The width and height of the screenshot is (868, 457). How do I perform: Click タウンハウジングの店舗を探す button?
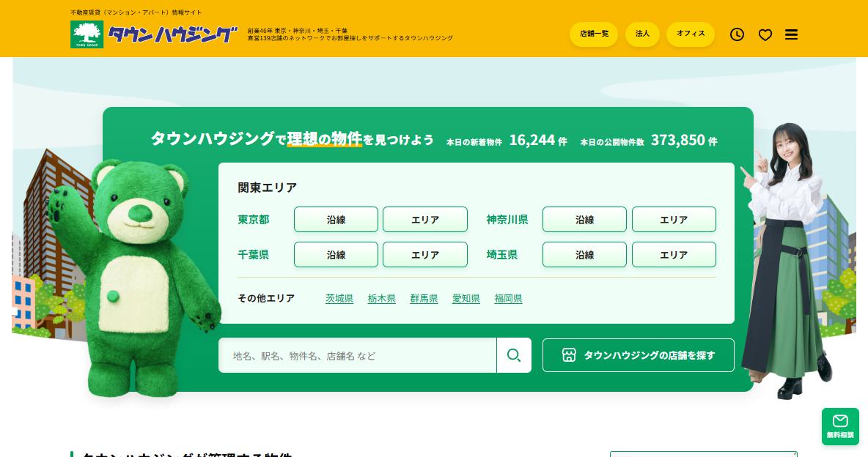(639, 355)
